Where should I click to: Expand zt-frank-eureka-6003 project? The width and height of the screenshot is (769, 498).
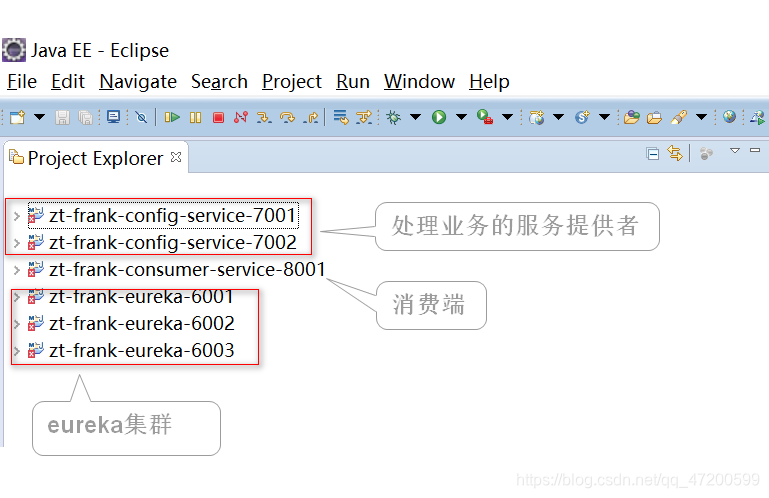17,351
